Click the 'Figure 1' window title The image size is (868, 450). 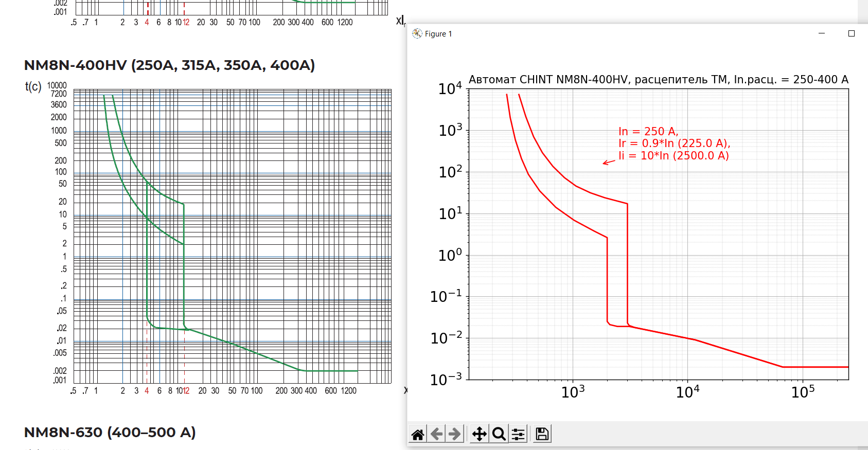[438, 34]
